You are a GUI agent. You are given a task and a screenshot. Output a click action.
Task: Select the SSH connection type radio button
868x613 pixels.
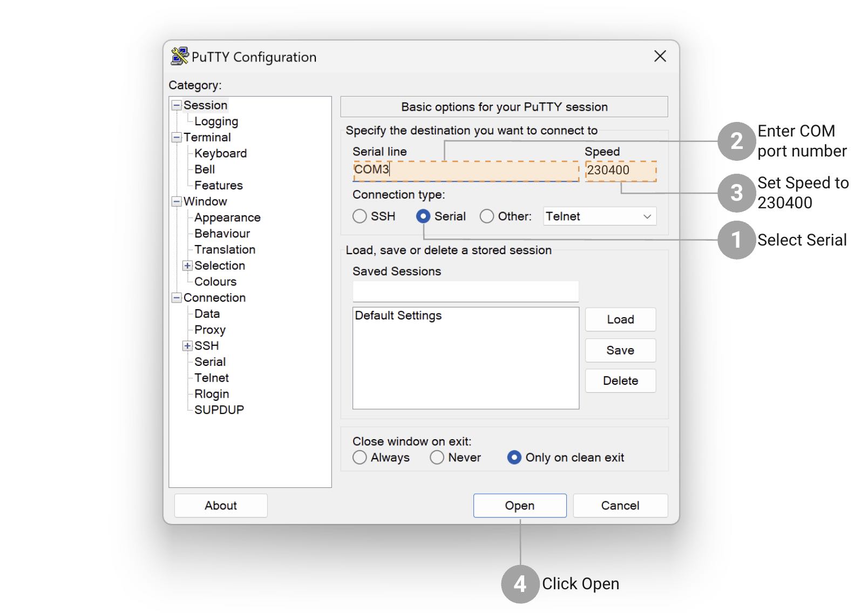pyautogui.click(x=360, y=216)
